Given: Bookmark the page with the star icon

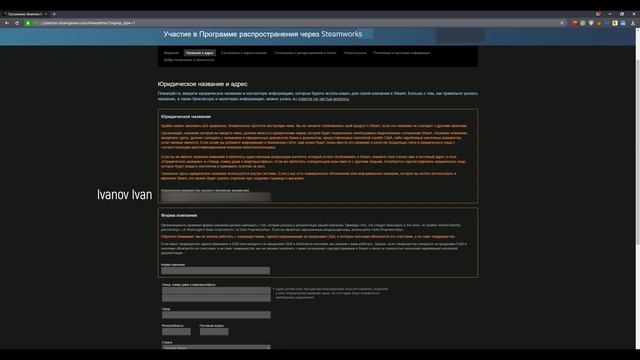Looking at the screenshot, I should [x=562, y=23].
